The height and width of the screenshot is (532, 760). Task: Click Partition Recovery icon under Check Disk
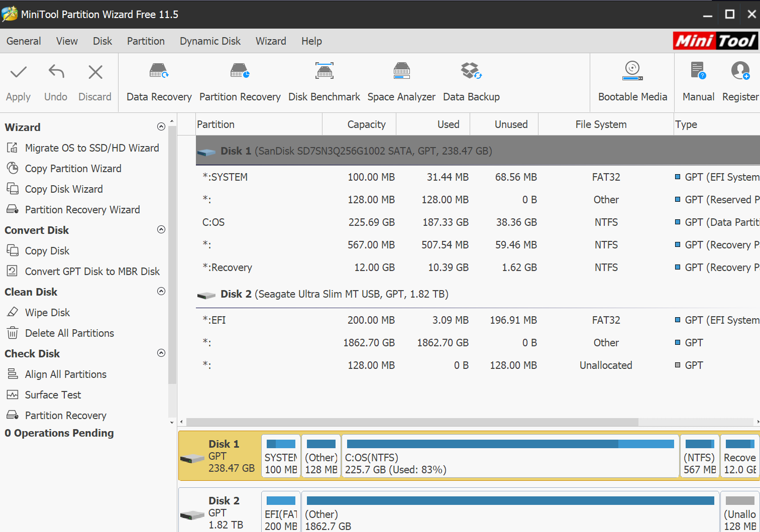point(12,415)
